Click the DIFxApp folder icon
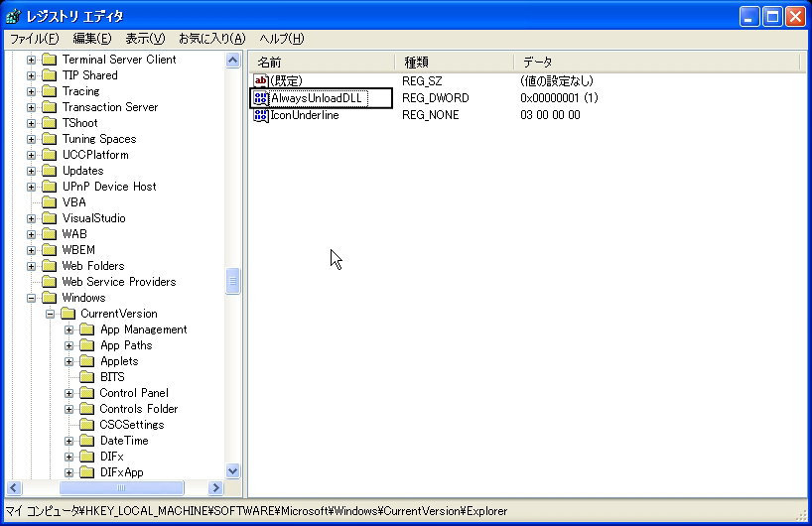Image resolution: width=812 pixels, height=526 pixels. (x=87, y=472)
